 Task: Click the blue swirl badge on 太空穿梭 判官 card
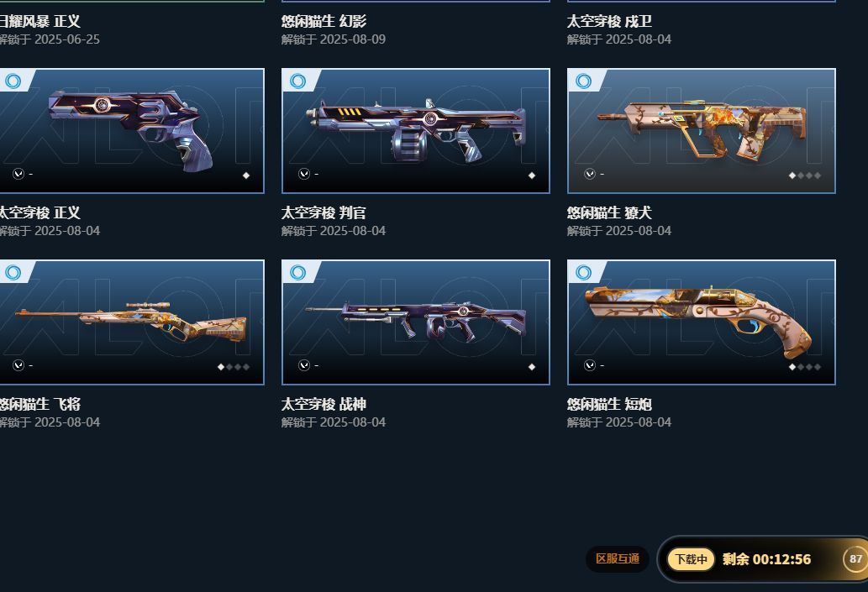tap(297, 81)
